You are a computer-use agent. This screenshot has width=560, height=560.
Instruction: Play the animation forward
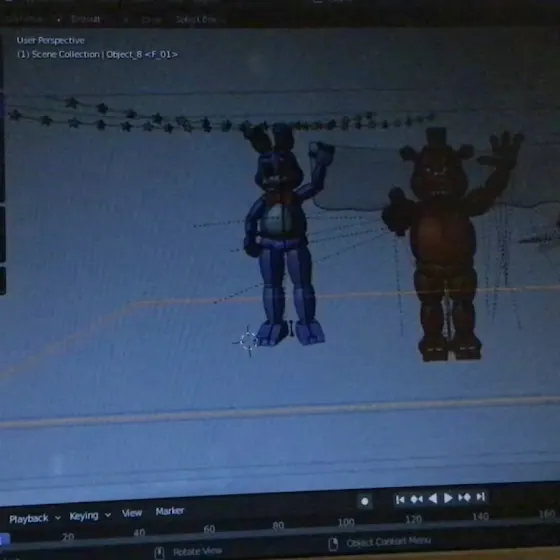coord(448,498)
